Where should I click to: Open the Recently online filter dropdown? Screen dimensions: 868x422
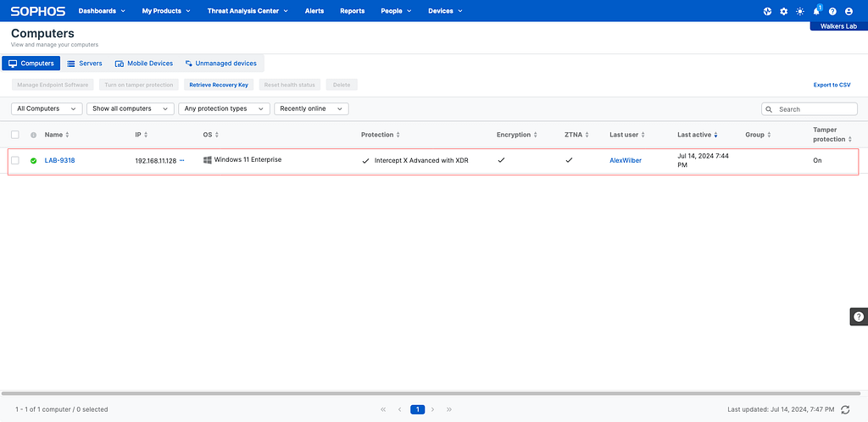[x=311, y=108]
